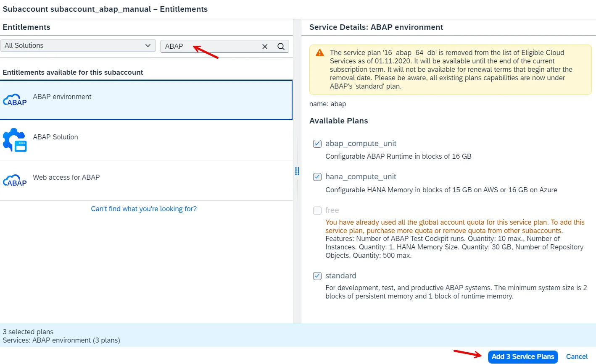Select ABAP Solution entitlement row

click(146, 140)
